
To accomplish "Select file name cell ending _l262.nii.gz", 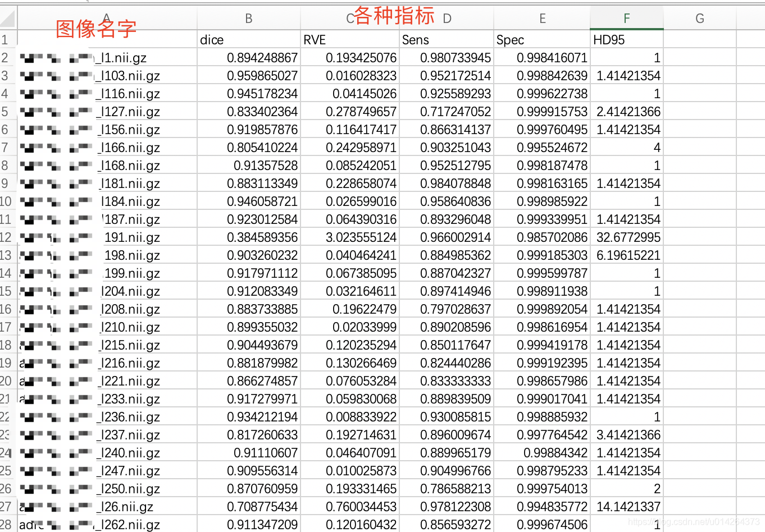I will (x=107, y=525).
